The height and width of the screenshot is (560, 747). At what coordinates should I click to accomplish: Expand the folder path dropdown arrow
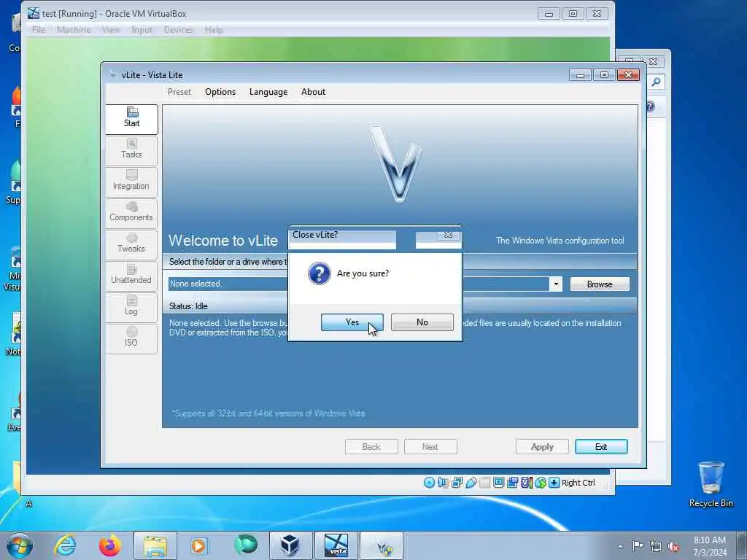pyautogui.click(x=555, y=284)
